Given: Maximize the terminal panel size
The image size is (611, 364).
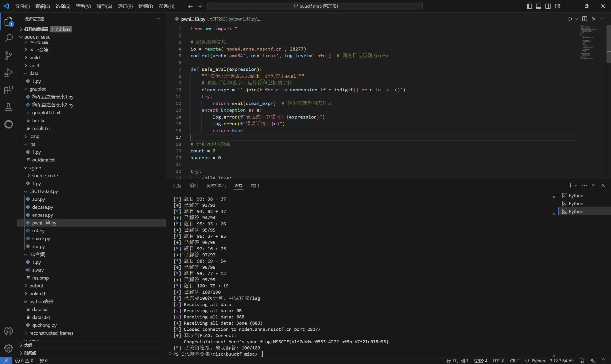Looking at the screenshot, I should pos(594,185).
